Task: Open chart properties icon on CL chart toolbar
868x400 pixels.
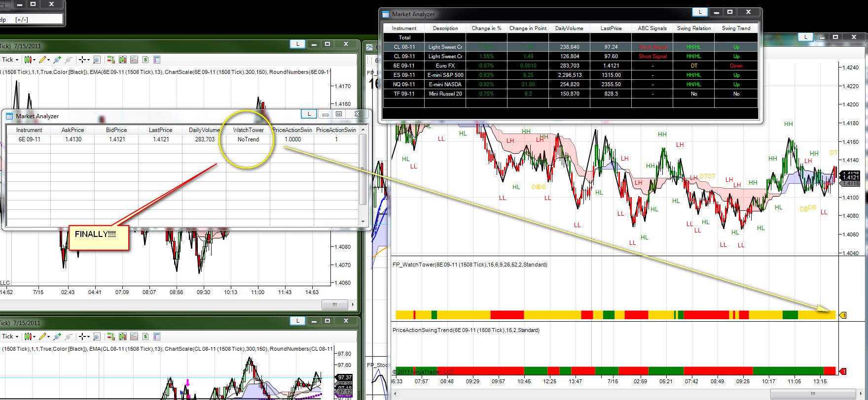Action: (157, 336)
